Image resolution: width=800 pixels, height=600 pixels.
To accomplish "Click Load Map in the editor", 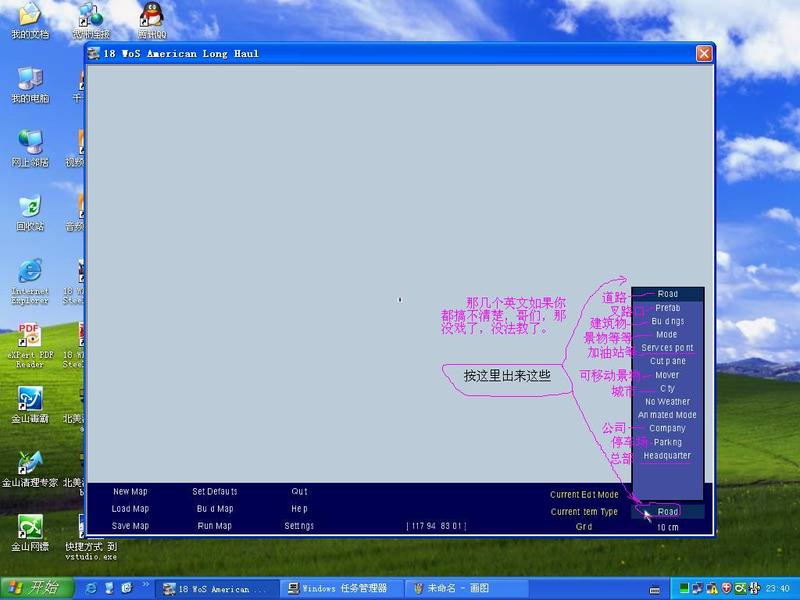I will point(130,509).
